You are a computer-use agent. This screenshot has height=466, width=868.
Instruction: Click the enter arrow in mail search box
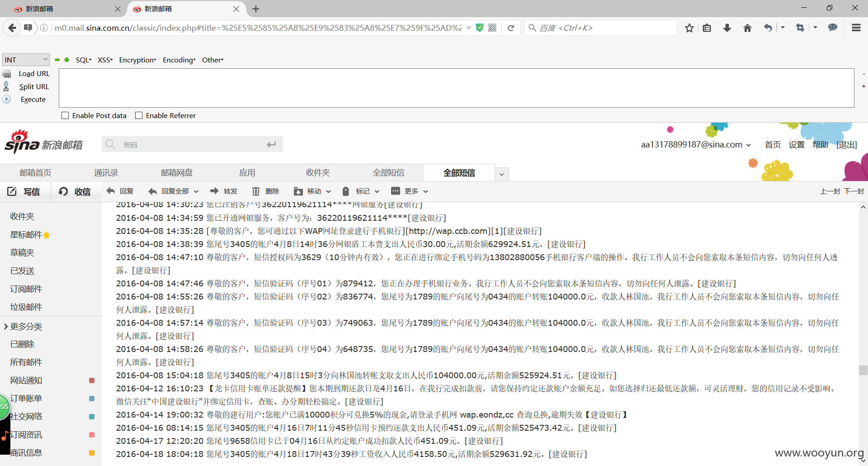tap(271, 144)
